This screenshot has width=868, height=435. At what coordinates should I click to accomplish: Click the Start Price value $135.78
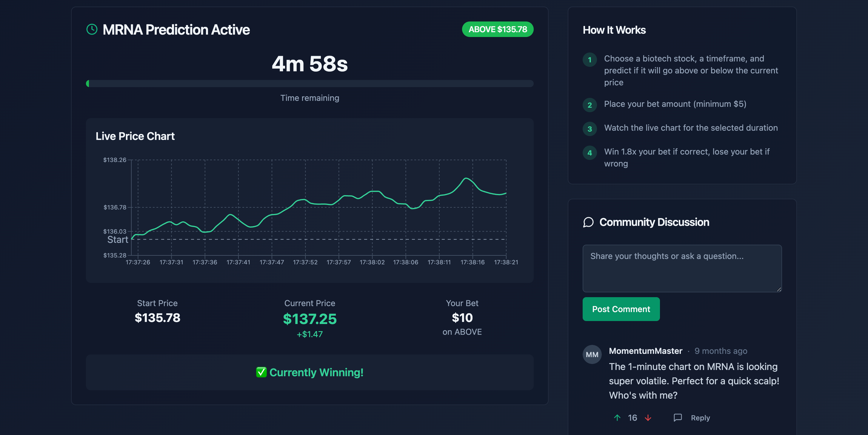pos(157,318)
